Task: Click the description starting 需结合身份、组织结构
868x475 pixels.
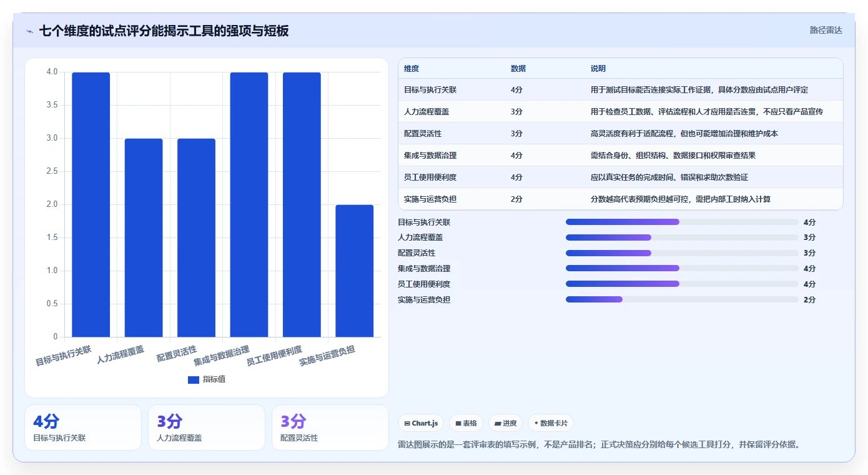Action: (x=673, y=156)
